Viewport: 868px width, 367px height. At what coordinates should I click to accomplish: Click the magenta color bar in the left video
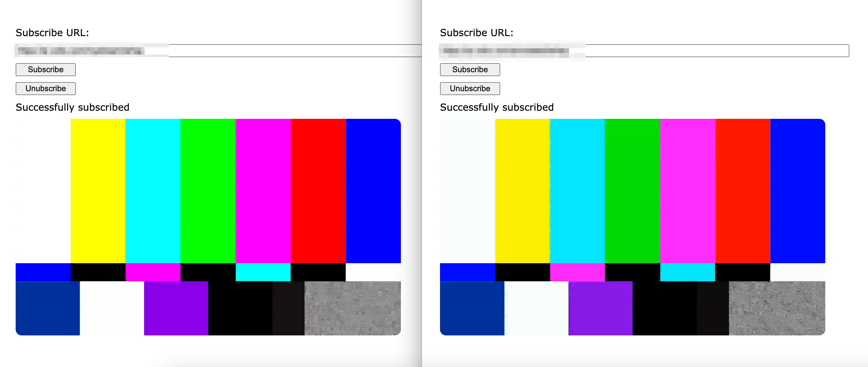(x=262, y=189)
